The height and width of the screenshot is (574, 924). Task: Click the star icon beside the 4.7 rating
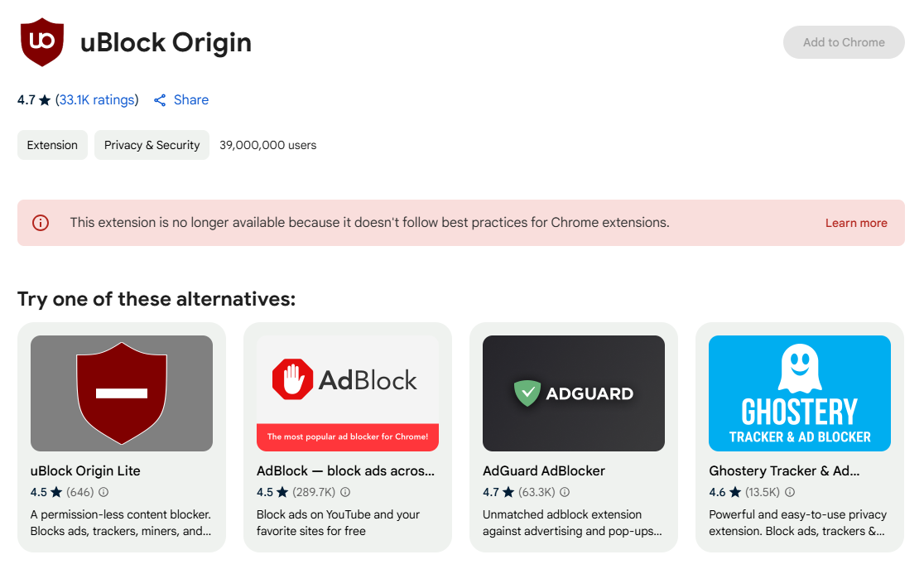pyautogui.click(x=44, y=99)
